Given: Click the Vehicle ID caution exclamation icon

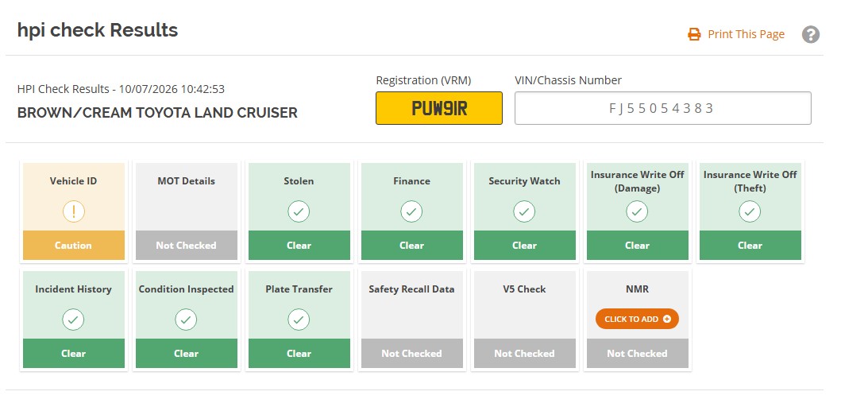Looking at the screenshot, I should pyautogui.click(x=74, y=211).
